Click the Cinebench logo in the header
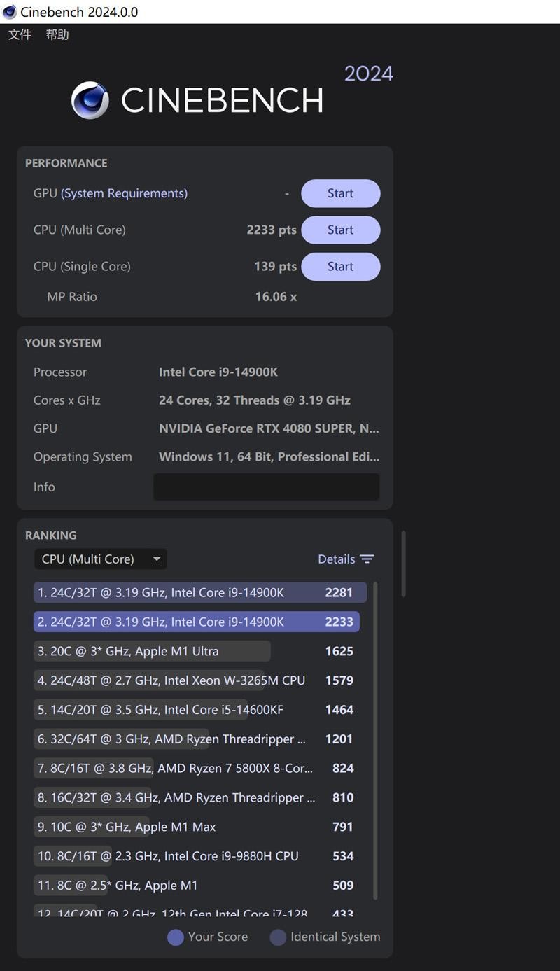The height and width of the screenshot is (971, 560). (x=89, y=100)
